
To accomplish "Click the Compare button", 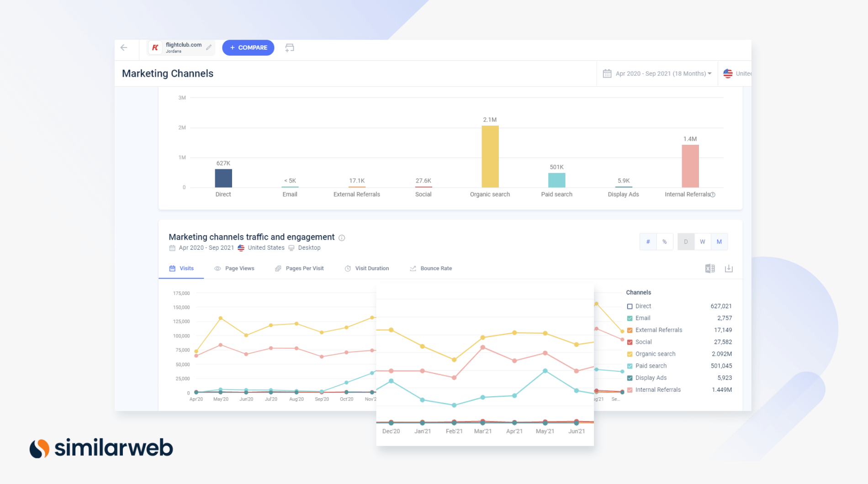I will pos(248,47).
